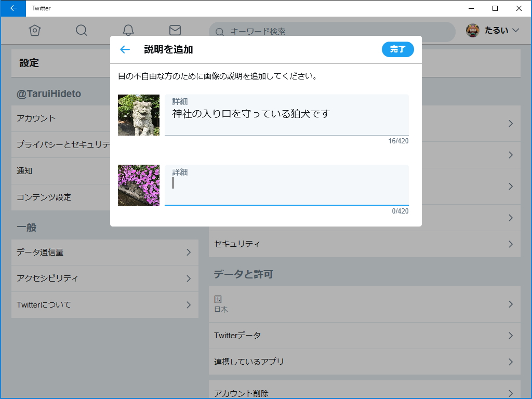
Task: Click the profile avatar in the top bar
Action: click(x=472, y=31)
